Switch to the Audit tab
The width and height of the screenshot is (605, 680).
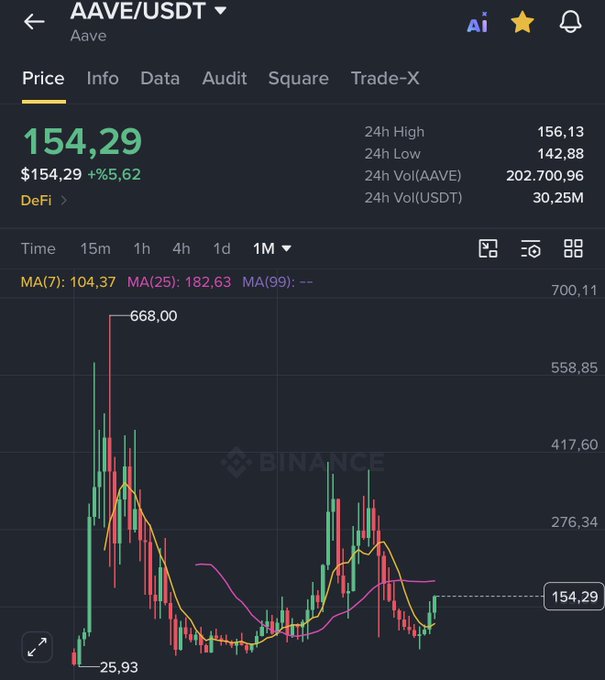click(x=224, y=78)
